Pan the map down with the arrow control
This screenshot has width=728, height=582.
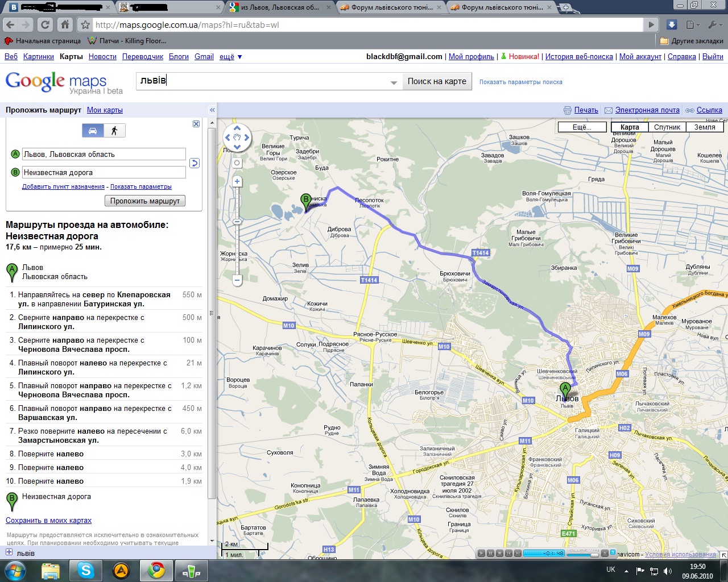pos(238,147)
